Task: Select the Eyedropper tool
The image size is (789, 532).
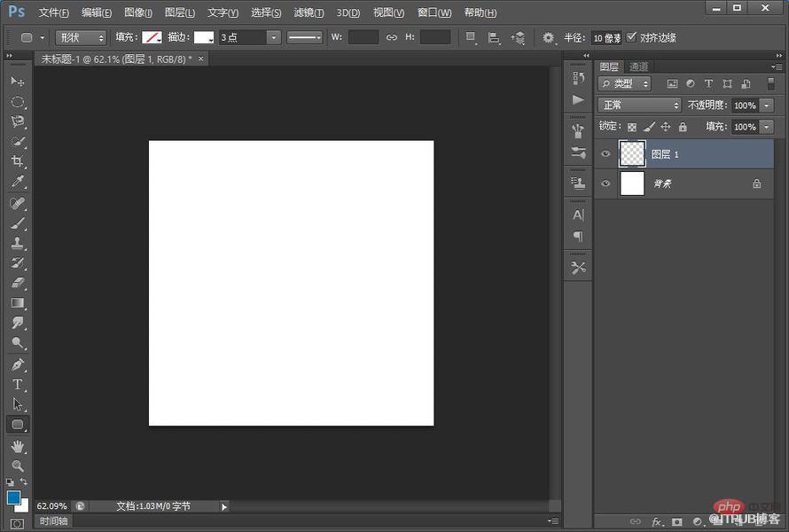Action: [18, 181]
